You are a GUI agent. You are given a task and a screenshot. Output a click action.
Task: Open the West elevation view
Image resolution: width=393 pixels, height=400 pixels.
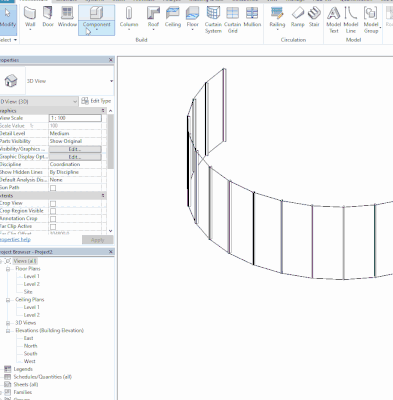[x=29, y=361]
